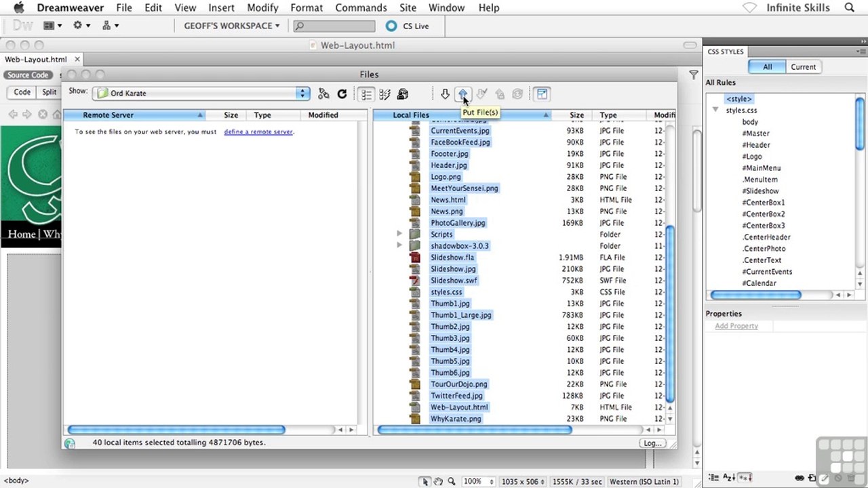Switch to the repository files view
Viewport: 868px width, 488px height.
[403, 94]
